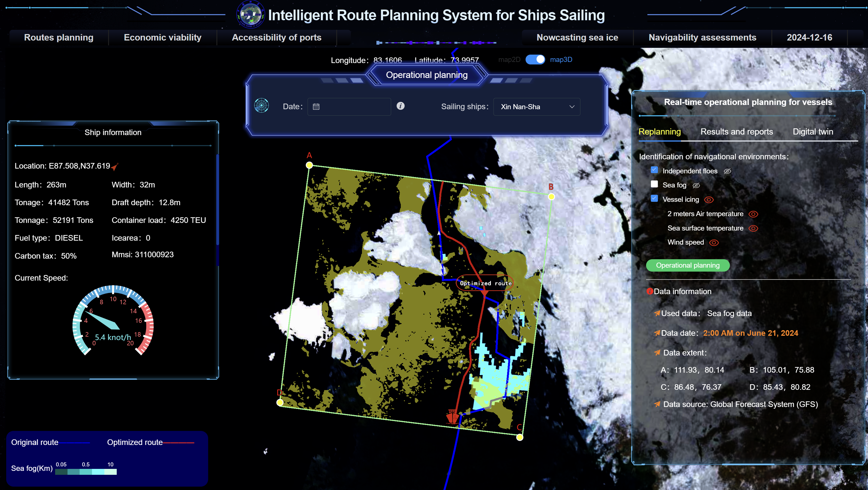Open the Digital twin tab

[x=813, y=132]
